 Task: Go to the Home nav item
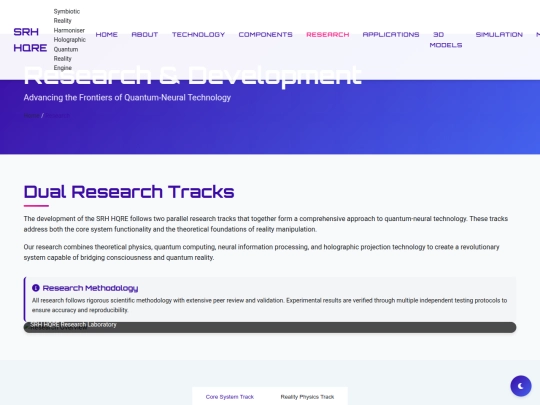click(x=107, y=34)
